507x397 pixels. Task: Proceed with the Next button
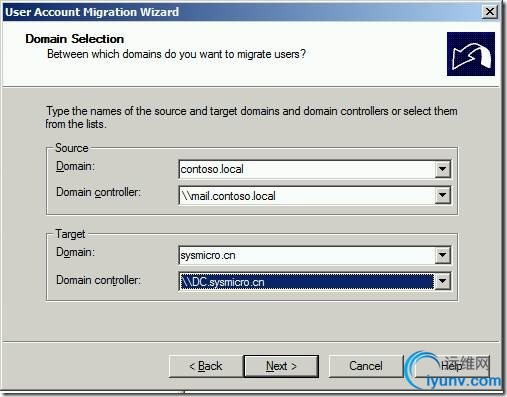click(281, 366)
